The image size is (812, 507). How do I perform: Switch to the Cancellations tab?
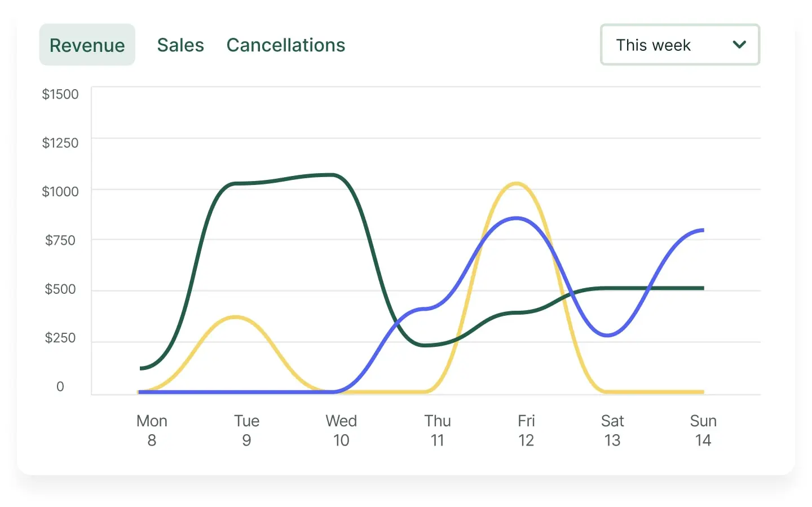[286, 45]
